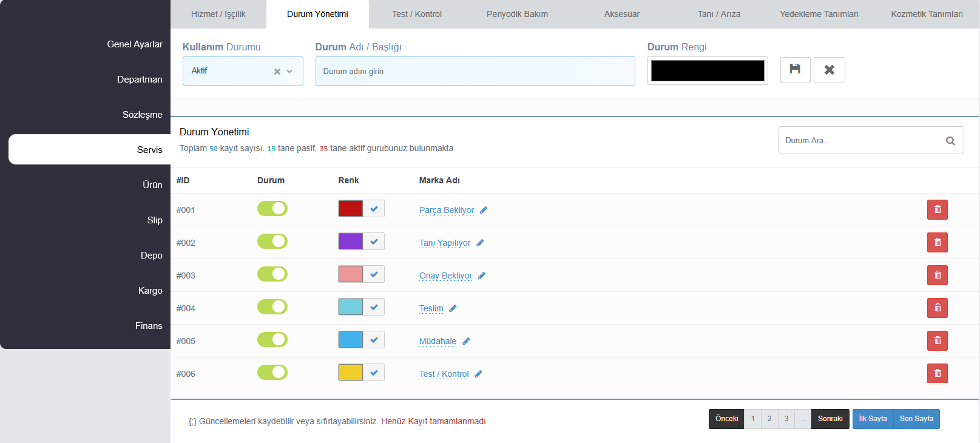Click the pencil icon next to Tanı Yapılıyor

[x=480, y=243]
